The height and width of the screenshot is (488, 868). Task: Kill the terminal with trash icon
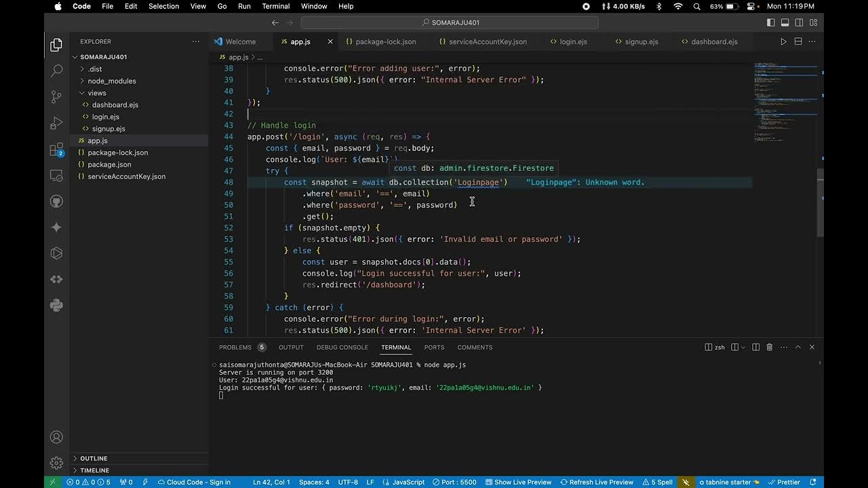[769, 347]
